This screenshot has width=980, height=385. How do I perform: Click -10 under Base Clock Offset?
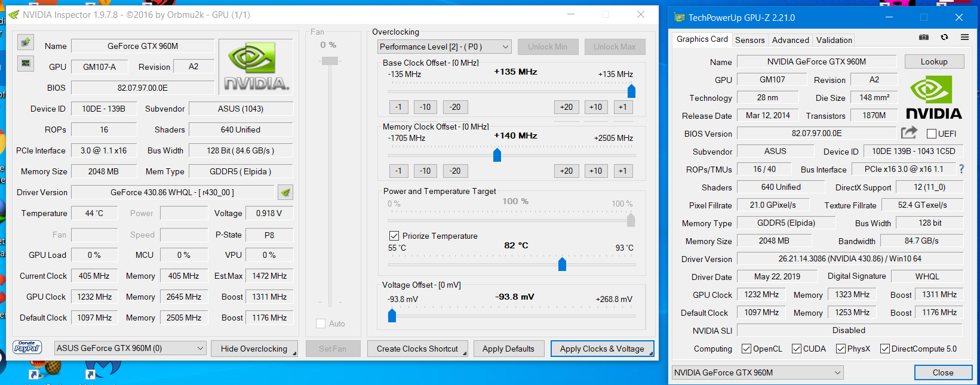[425, 107]
